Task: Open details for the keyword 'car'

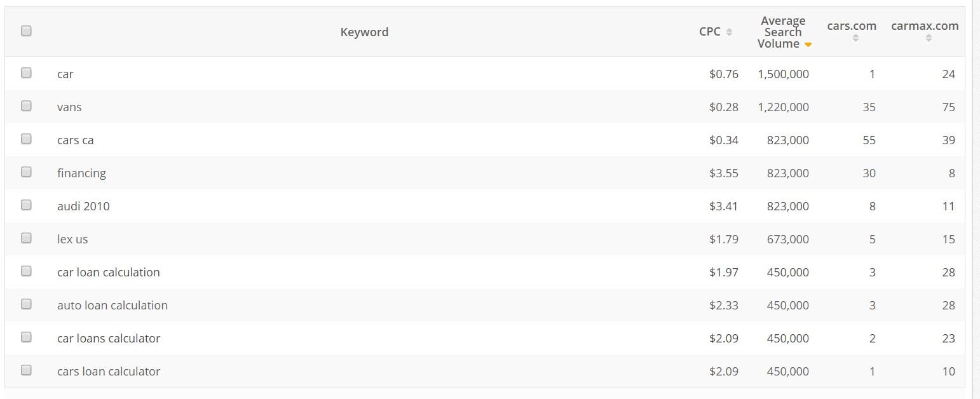Action: (x=65, y=74)
